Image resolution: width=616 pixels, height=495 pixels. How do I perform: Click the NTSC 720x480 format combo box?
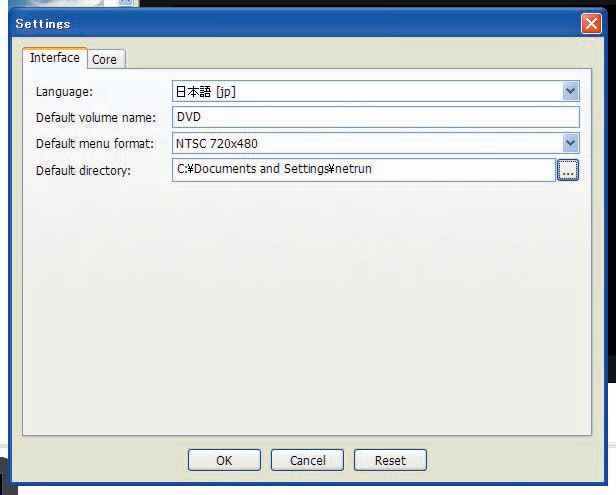tap(376, 143)
